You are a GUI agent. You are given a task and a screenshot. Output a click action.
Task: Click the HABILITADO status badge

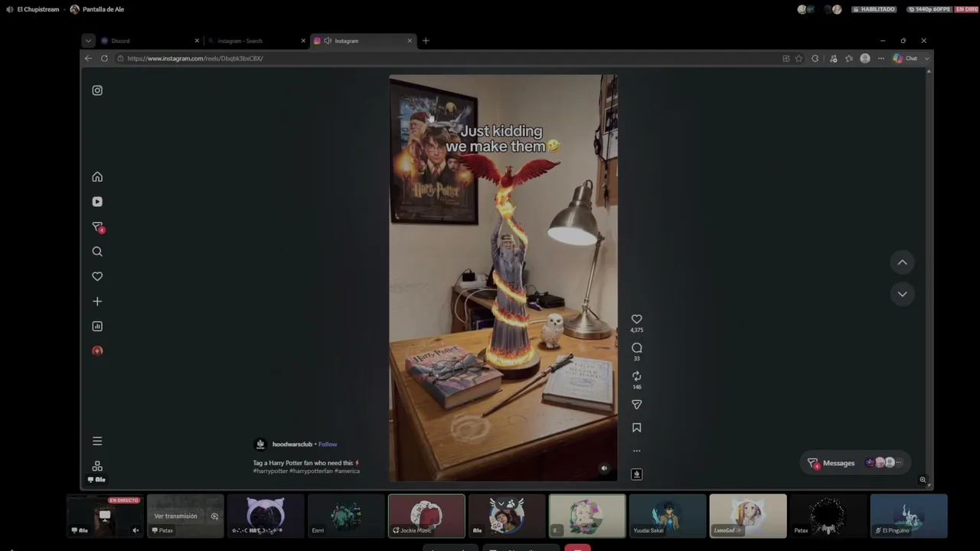(x=874, y=9)
